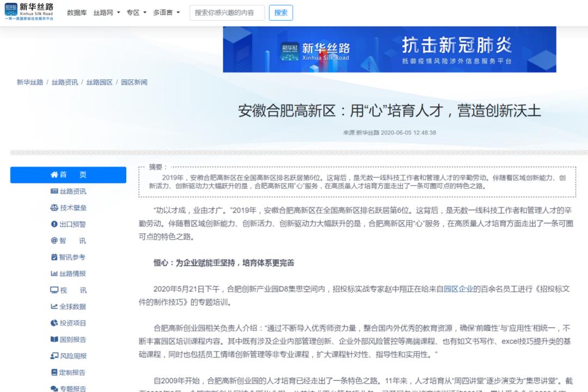
Task: Click the 定制报告 document icon
Action: pyautogui.click(x=54, y=372)
